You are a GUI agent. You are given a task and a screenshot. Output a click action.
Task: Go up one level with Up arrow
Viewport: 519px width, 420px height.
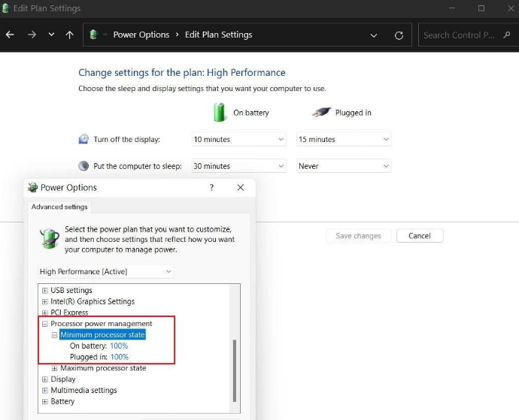click(x=70, y=35)
